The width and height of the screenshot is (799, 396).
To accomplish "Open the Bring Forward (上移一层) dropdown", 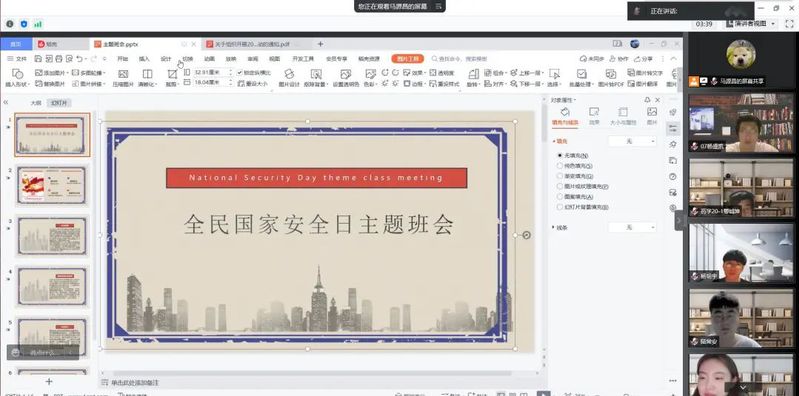I will coord(527,73).
